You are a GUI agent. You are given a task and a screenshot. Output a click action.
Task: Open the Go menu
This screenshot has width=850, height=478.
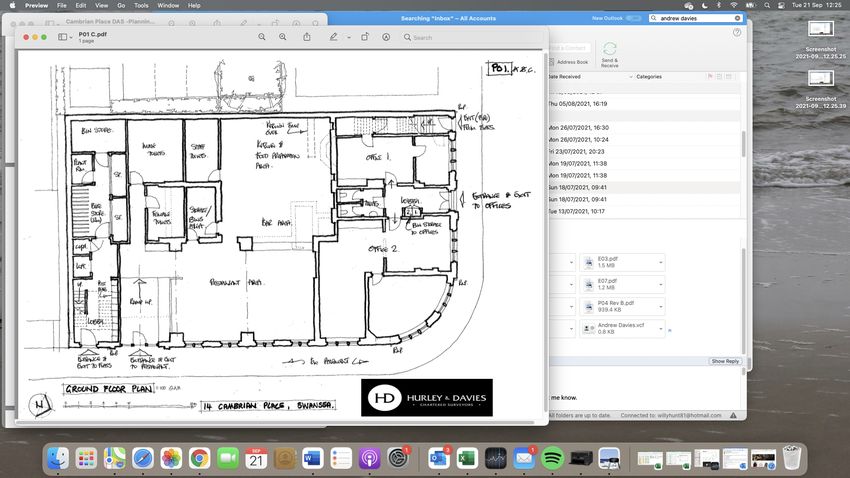point(121,5)
